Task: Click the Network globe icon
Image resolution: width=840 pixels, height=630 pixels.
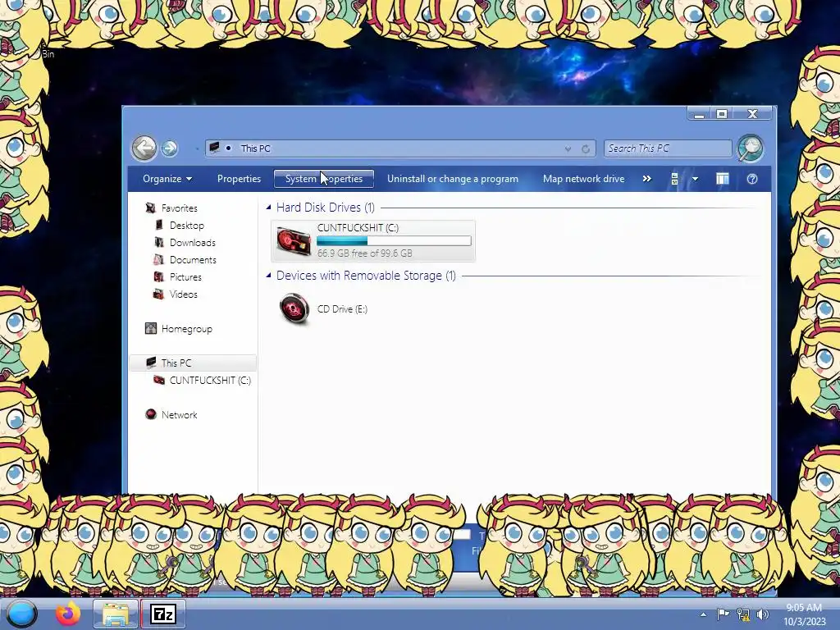Action: click(151, 414)
